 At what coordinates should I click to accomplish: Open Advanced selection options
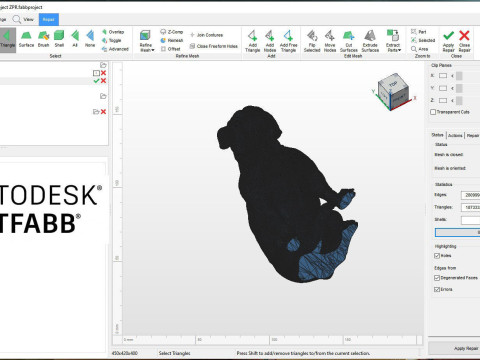[x=115, y=49]
